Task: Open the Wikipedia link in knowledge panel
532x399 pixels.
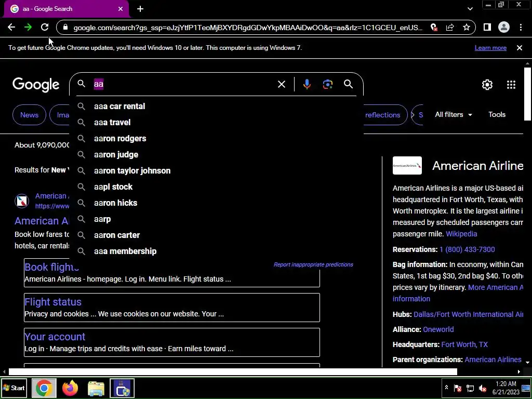Action: pyautogui.click(x=461, y=234)
